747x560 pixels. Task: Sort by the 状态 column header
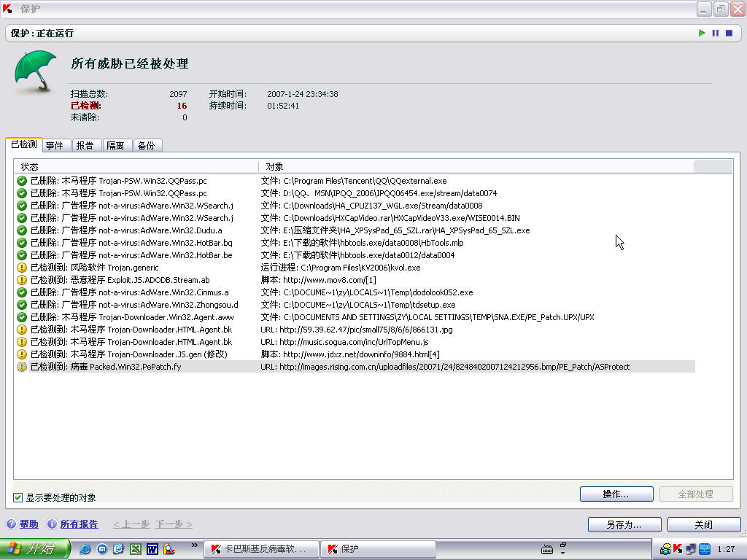coord(136,167)
